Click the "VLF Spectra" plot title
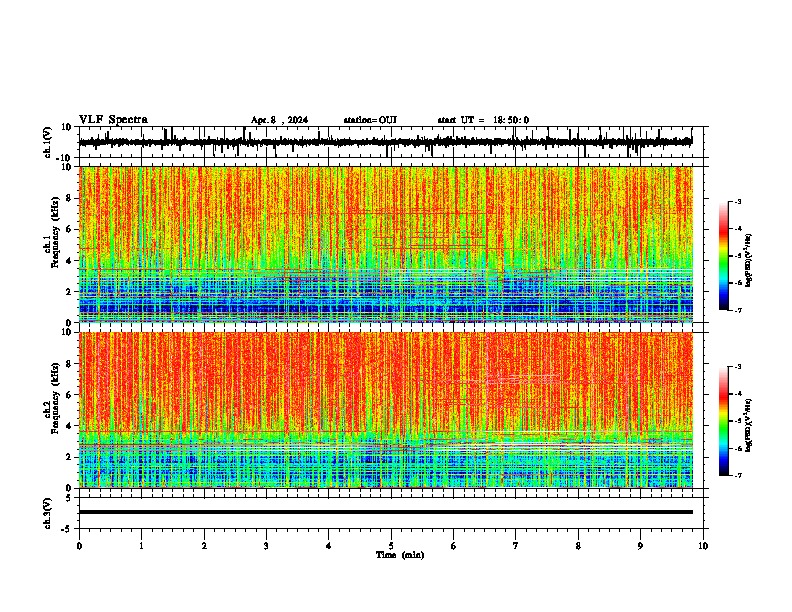Viewport: 792px width, 612px height. [x=113, y=120]
